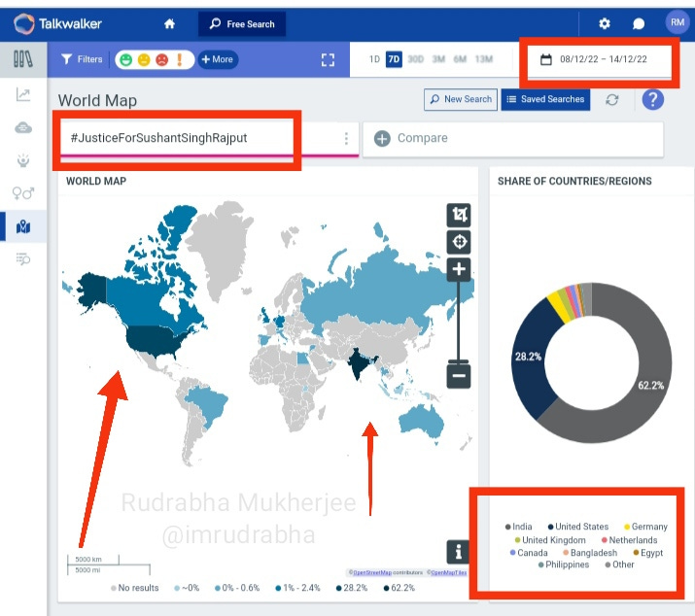Toggle the orange exclamation mark filter
This screenshot has width=695, height=616.
point(180,59)
